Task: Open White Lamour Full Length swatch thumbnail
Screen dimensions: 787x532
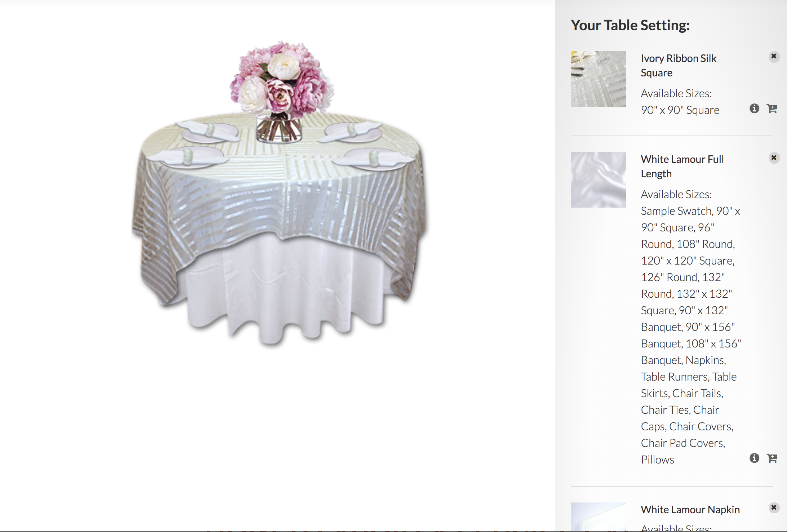Action: coord(598,180)
